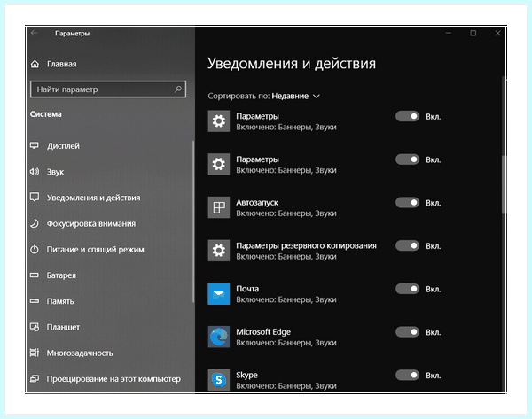Viewport: 532px width, 419px height.
Task: Click the Память storage icon
Action: pyautogui.click(x=35, y=301)
